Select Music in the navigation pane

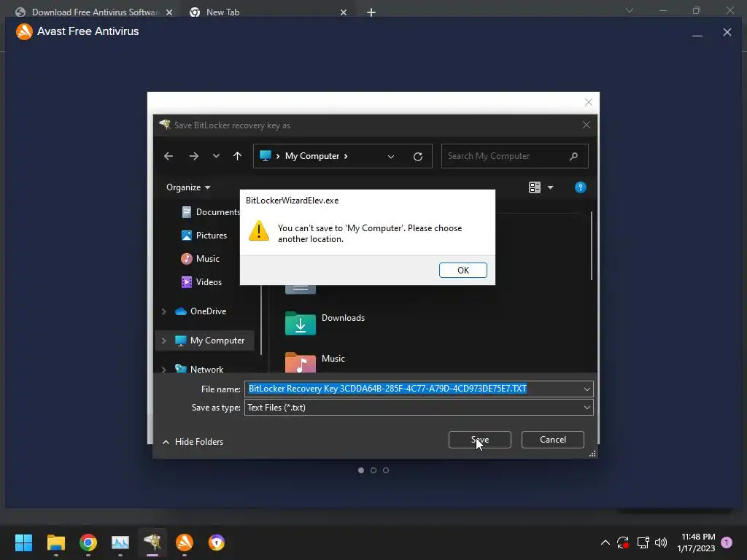click(x=201, y=259)
